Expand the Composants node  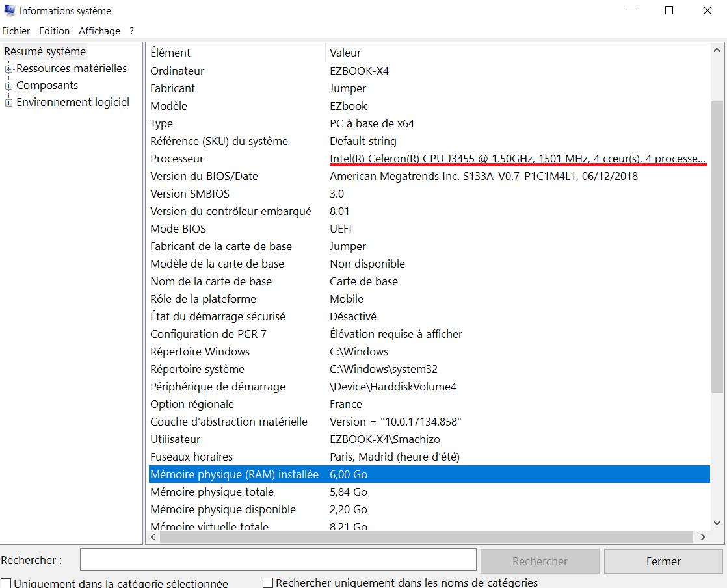(x=8, y=86)
